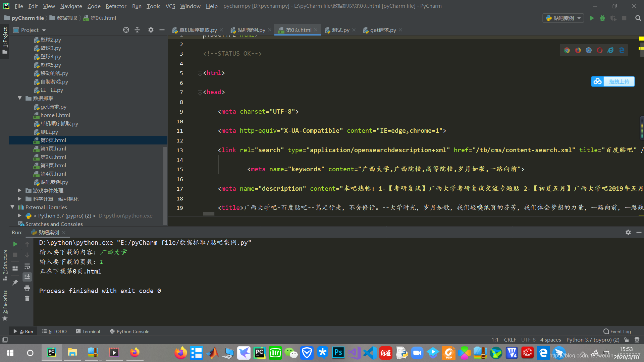Open Photoshop from the taskbar
Viewport: 644px width, 362px height.
pyautogui.click(x=338, y=353)
